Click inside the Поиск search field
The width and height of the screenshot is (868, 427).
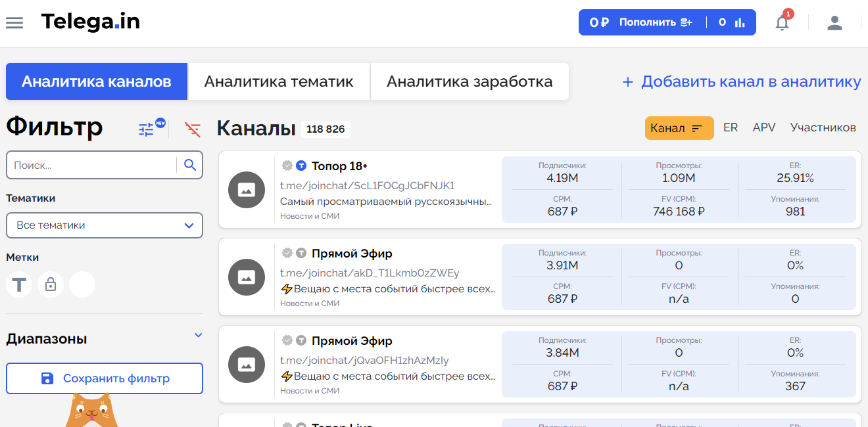tap(92, 165)
